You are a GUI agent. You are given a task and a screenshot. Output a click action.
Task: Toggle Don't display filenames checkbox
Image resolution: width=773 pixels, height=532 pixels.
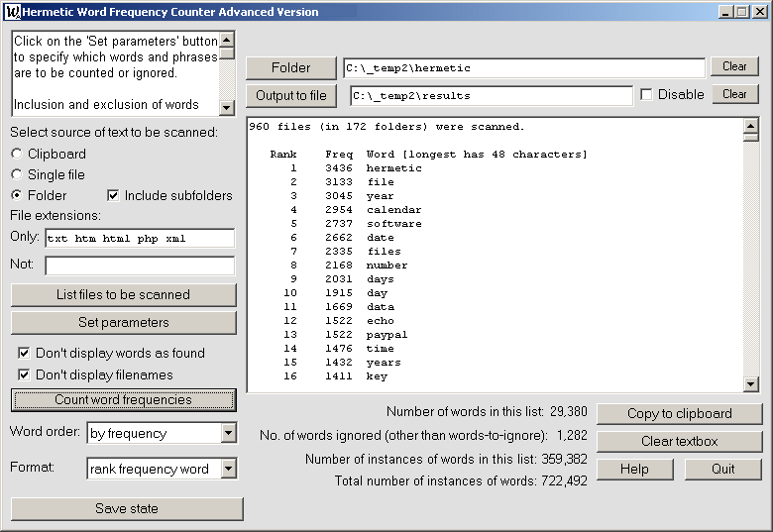24,374
